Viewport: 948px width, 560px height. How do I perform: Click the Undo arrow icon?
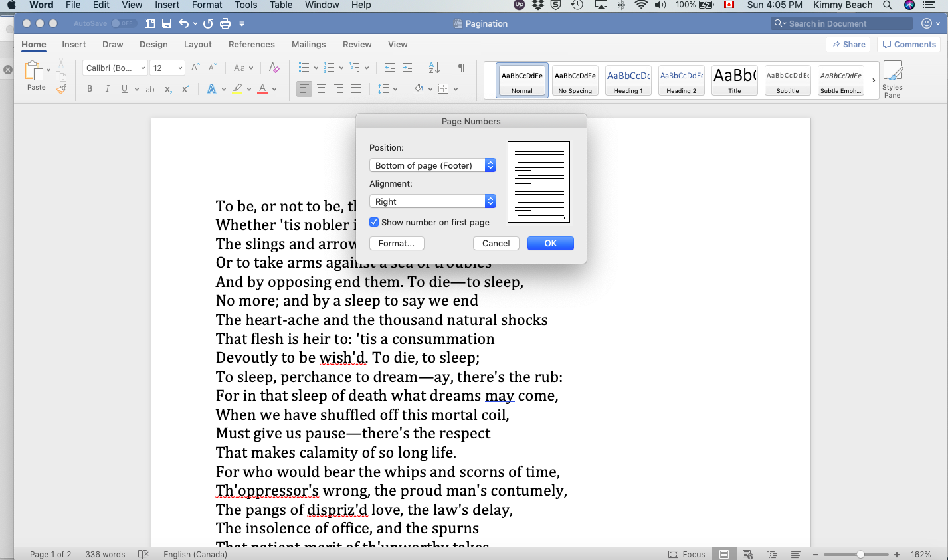click(x=183, y=23)
